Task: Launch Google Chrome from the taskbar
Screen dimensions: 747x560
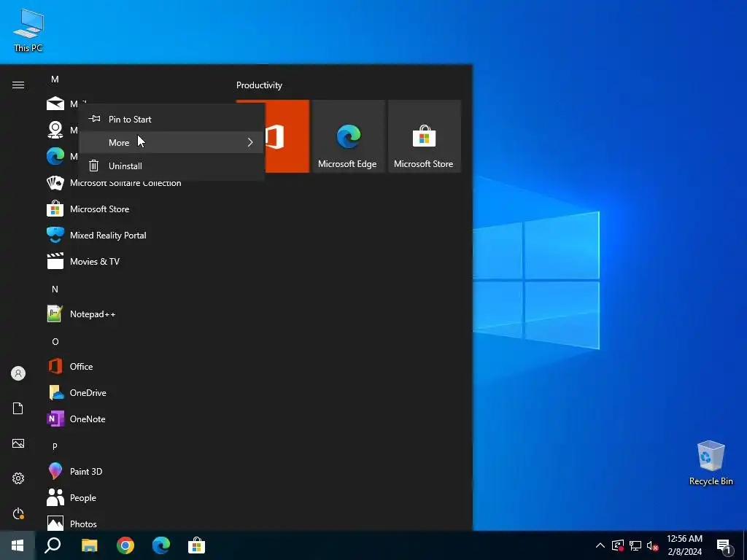Action: coord(125,545)
